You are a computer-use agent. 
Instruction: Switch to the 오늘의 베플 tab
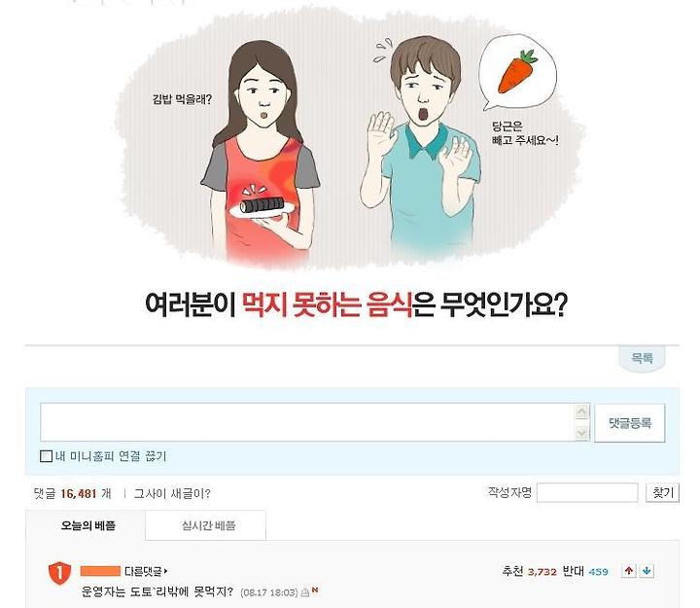[x=86, y=525]
